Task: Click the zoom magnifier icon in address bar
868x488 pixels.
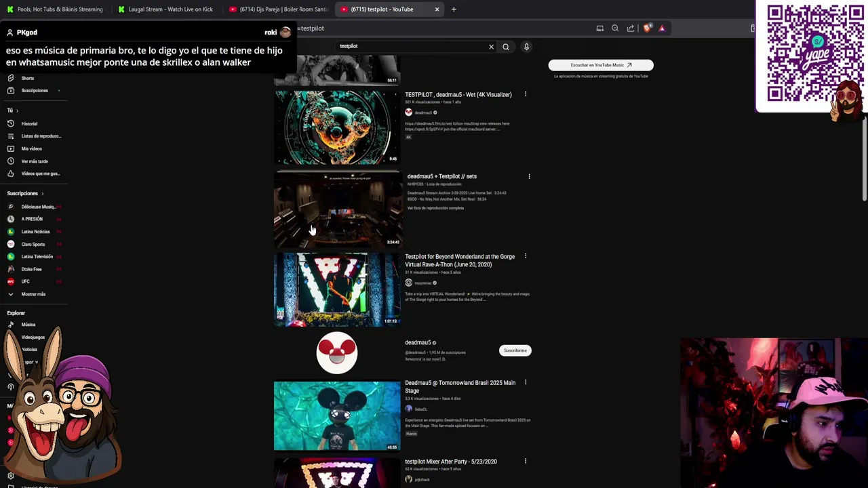Action: [x=615, y=28]
